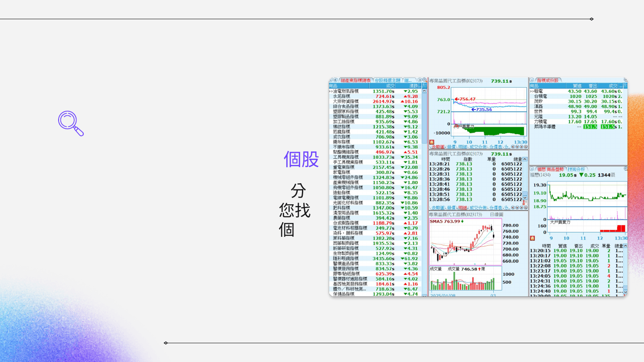Click the purple magnifying glass icon on the slide
Viewport: 644px width, 362px height.
click(x=71, y=123)
